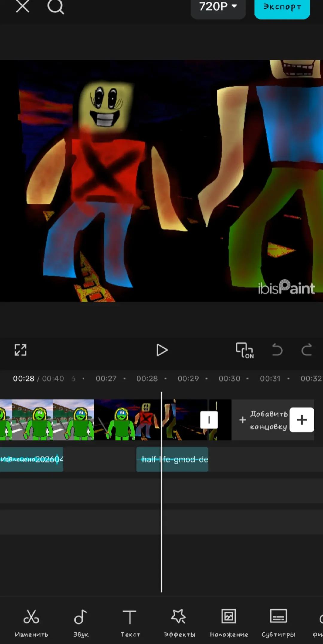Tap the Экспорт export button

(282, 7)
